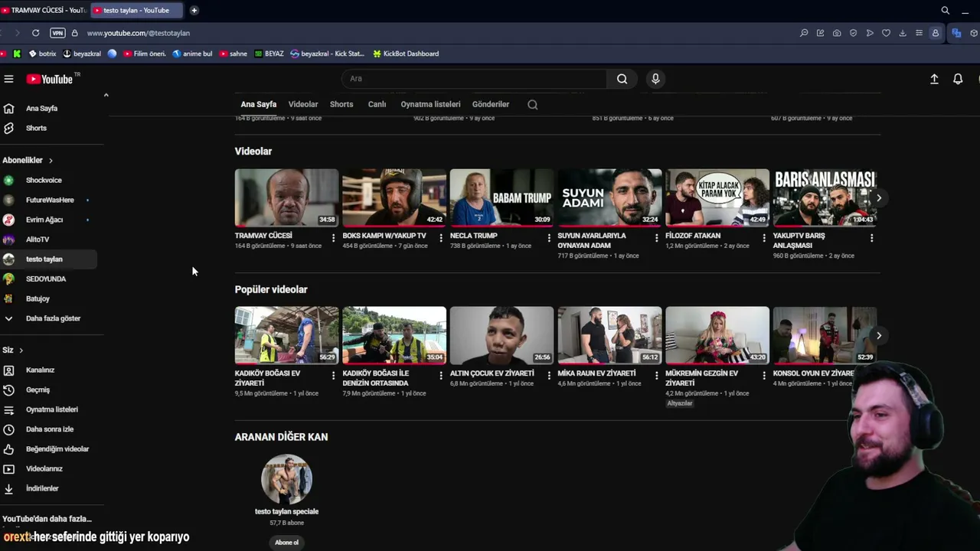Screen dimensions: 980x551
Task: Select the Ana Sayfa channel tab
Action: [259, 104]
